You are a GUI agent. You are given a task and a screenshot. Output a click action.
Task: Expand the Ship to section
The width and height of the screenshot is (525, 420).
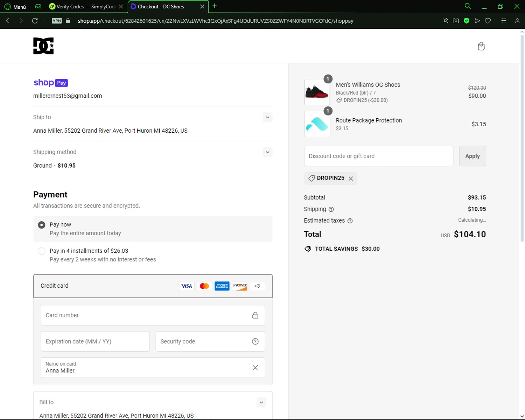267,117
